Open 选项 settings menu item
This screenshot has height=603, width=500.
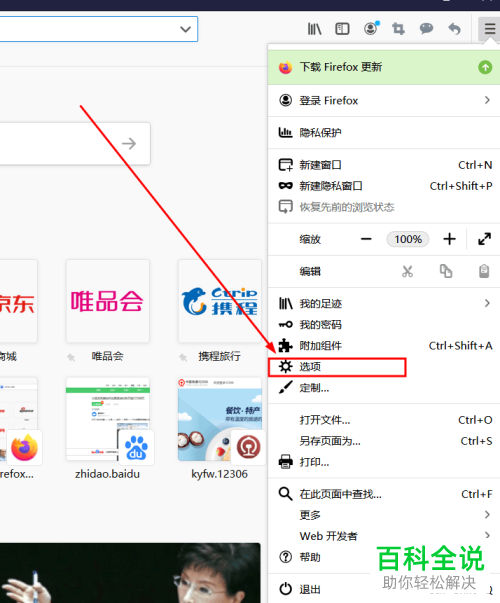pyautogui.click(x=384, y=367)
